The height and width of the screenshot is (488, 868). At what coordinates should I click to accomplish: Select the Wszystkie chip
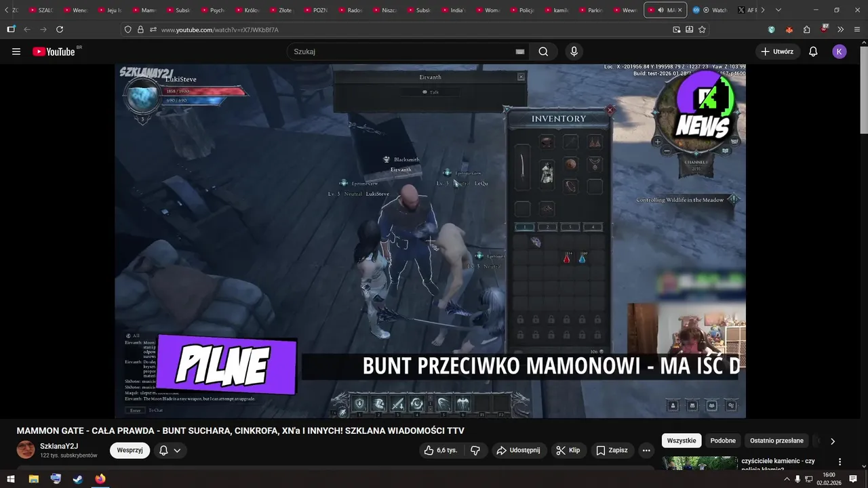point(682,441)
